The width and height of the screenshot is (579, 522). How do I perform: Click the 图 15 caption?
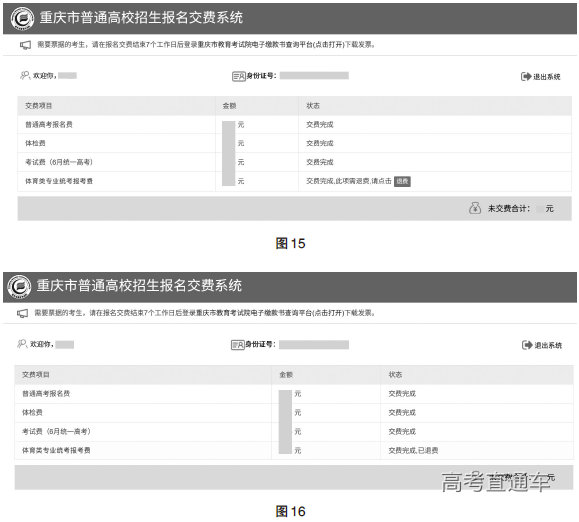tap(290, 243)
